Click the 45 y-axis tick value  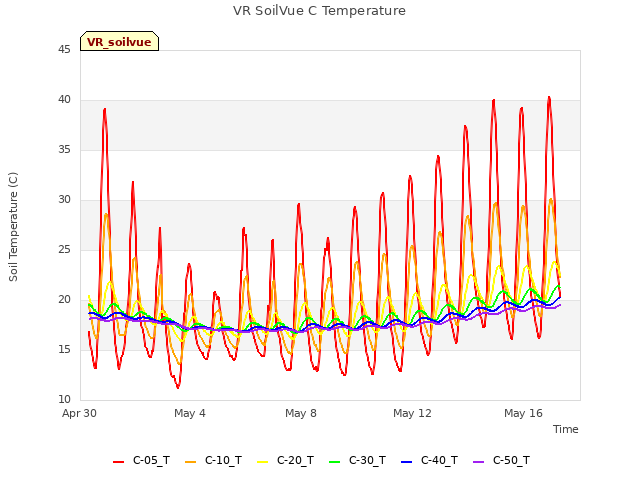[x=64, y=49]
